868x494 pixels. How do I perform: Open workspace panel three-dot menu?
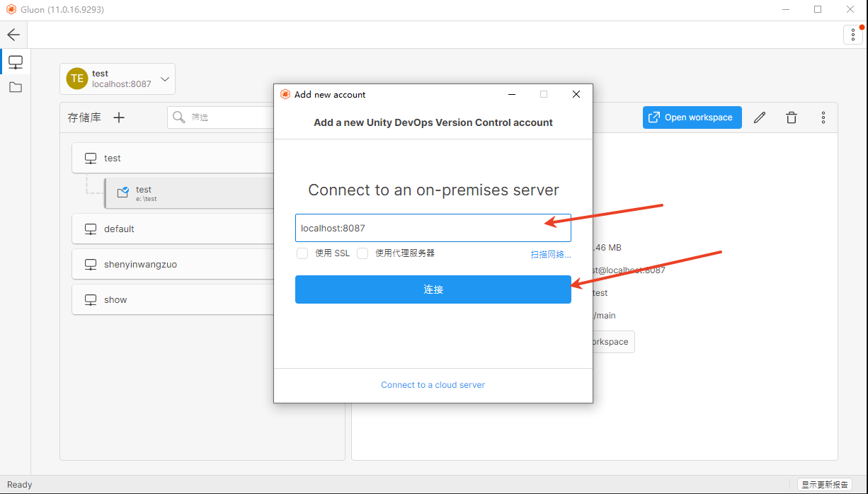click(823, 117)
